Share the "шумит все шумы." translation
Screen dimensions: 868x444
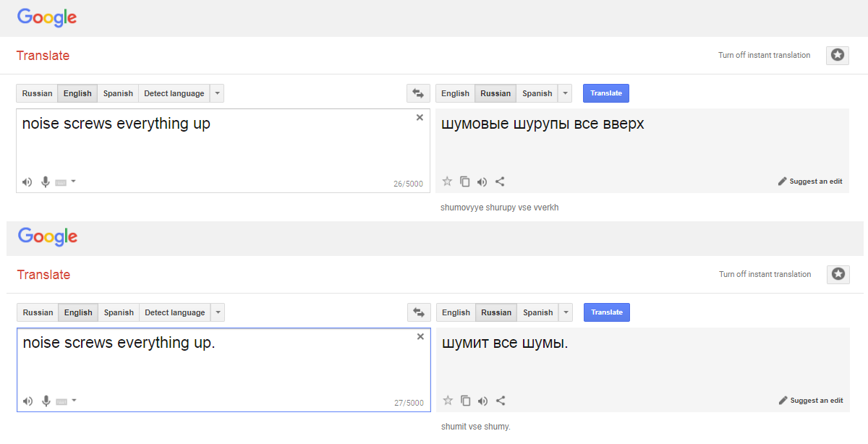pos(501,401)
